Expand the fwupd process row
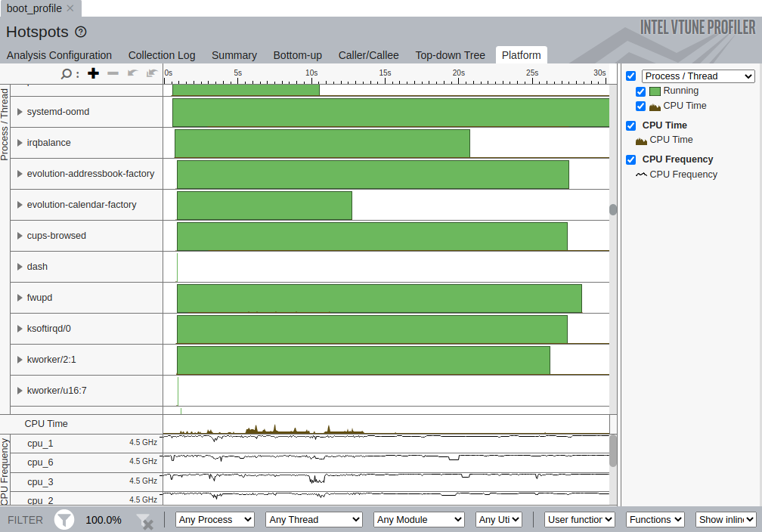This screenshot has height=532, width=762. [x=20, y=298]
